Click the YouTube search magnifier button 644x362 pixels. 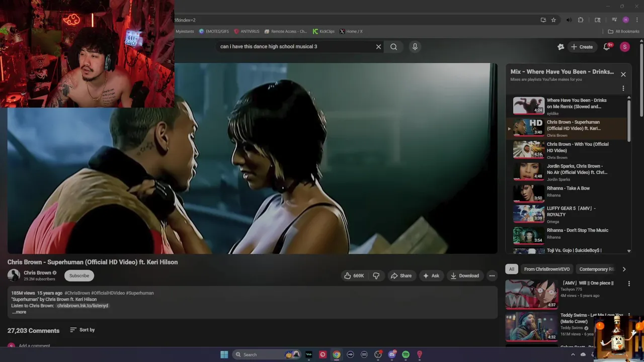pyautogui.click(x=393, y=47)
